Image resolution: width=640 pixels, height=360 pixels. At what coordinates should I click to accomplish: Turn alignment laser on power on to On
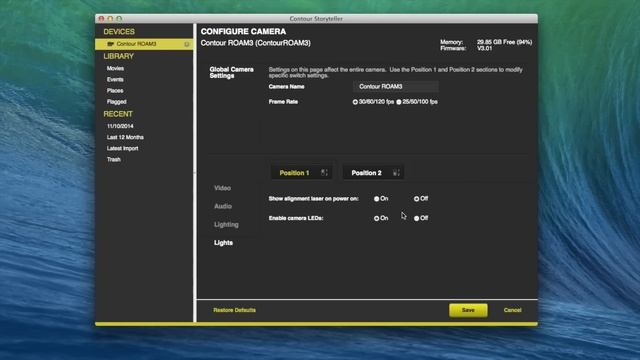pyautogui.click(x=376, y=199)
